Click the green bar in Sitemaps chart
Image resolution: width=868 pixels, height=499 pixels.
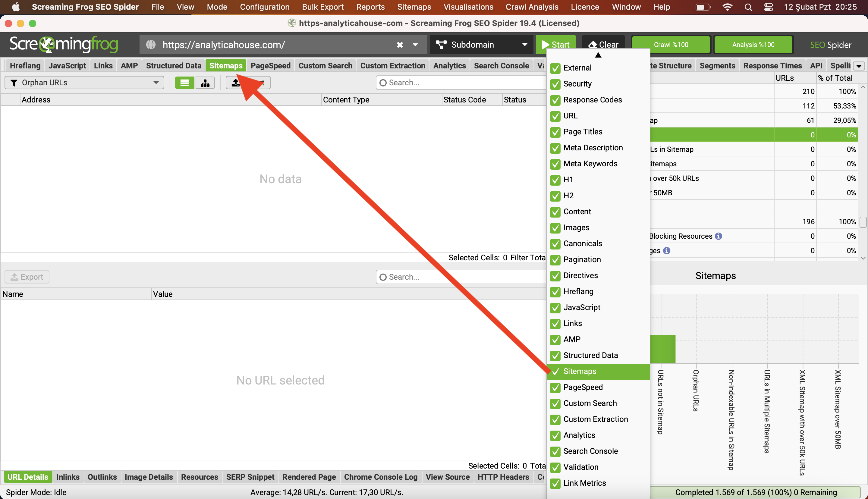point(663,349)
